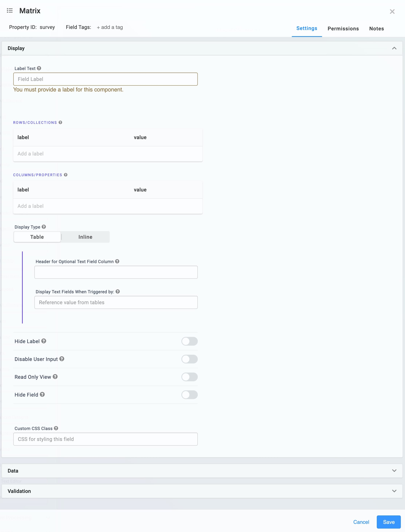Click the Matrix list icon in header
Viewport: 405px width, 532px height.
[10, 11]
